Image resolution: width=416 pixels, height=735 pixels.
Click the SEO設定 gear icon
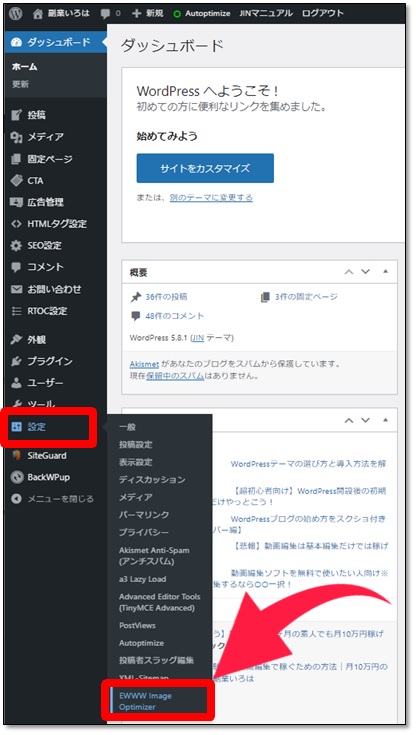(x=16, y=245)
